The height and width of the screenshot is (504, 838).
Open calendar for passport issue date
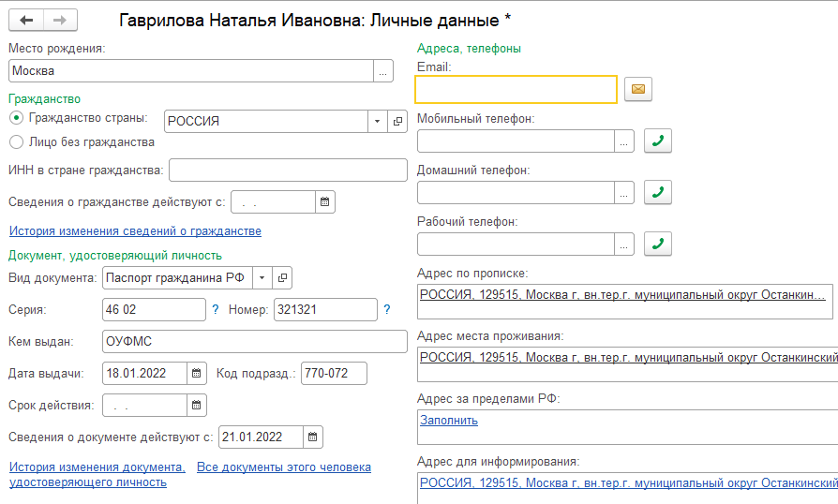(x=197, y=373)
